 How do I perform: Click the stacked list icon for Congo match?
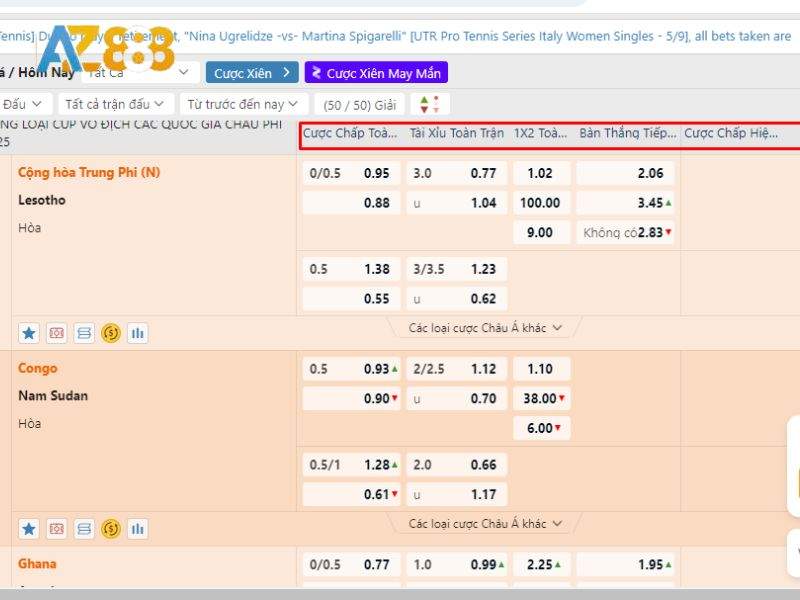point(84,529)
